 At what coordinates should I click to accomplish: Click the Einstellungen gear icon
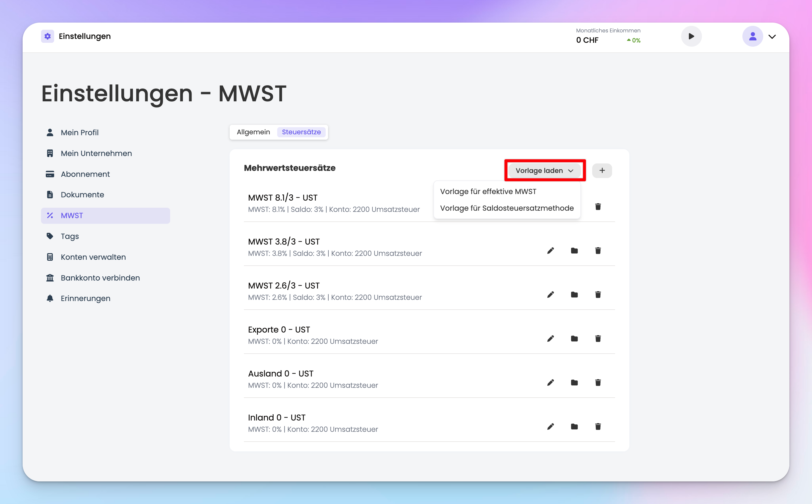tap(48, 36)
